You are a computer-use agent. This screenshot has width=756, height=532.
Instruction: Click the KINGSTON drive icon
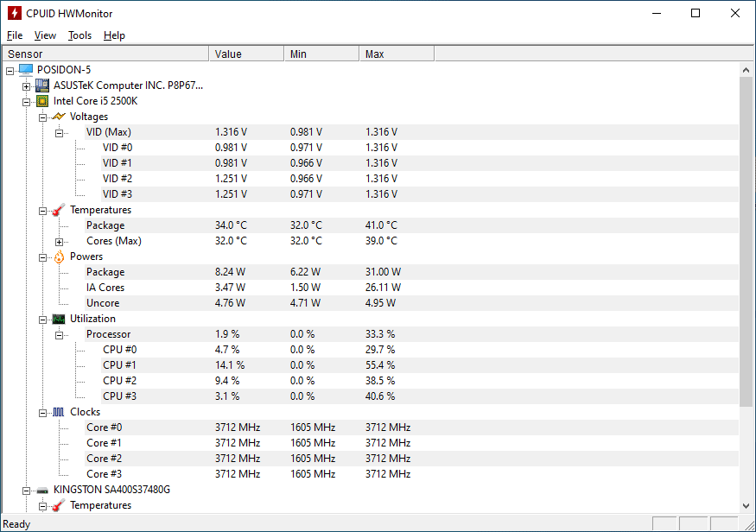pyautogui.click(x=42, y=491)
